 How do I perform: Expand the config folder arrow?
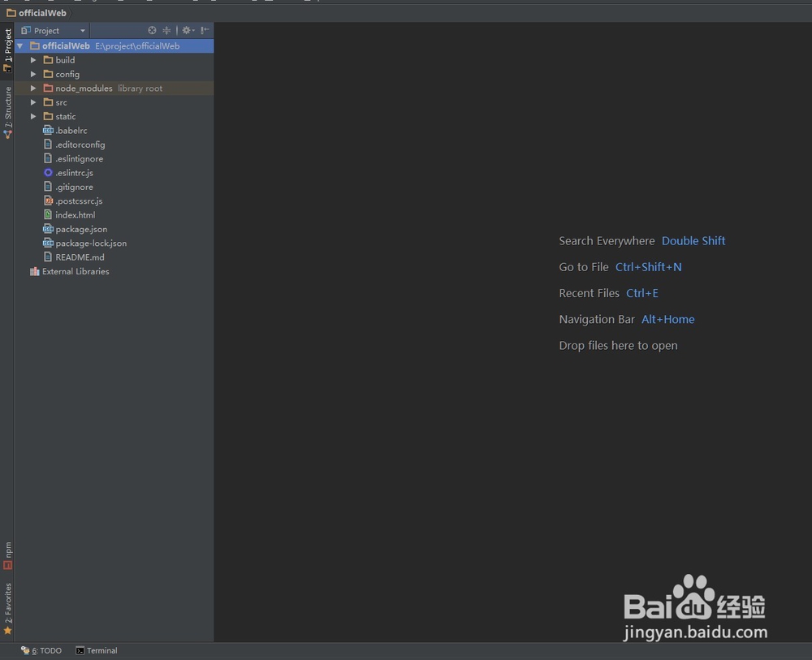tap(33, 74)
